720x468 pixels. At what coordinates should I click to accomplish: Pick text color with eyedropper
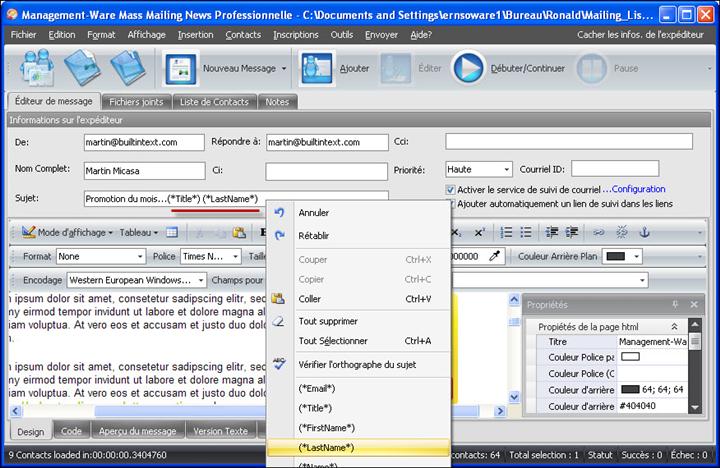coord(494,256)
